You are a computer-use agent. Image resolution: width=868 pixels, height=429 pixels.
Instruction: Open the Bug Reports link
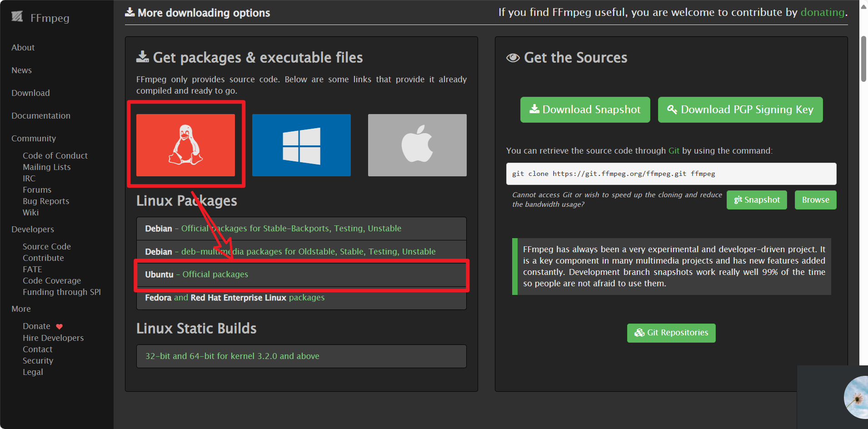(x=46, y=201)
